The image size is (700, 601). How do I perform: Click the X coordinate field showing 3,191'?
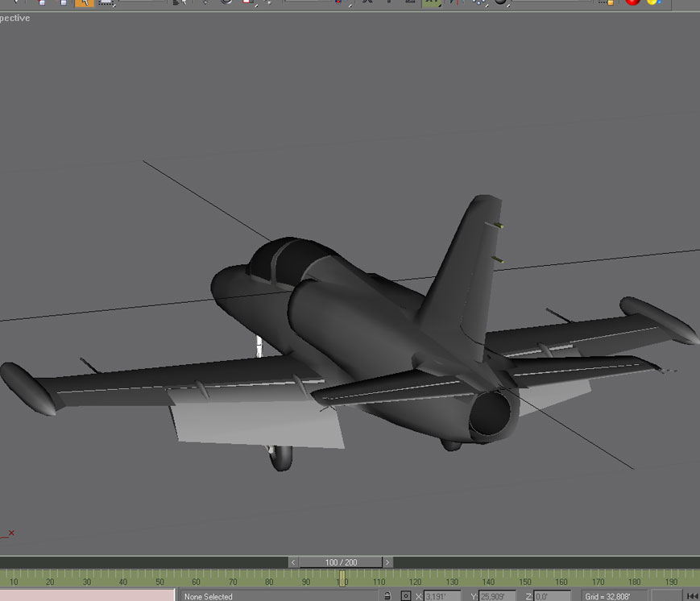pyautogui.click(x=442, y=596)
